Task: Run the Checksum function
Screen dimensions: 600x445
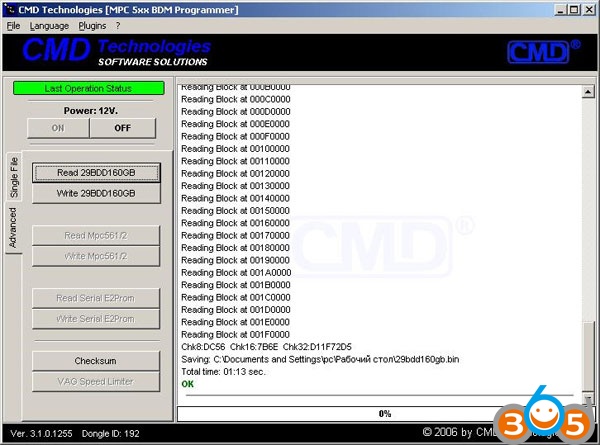Action: point(96,361)
